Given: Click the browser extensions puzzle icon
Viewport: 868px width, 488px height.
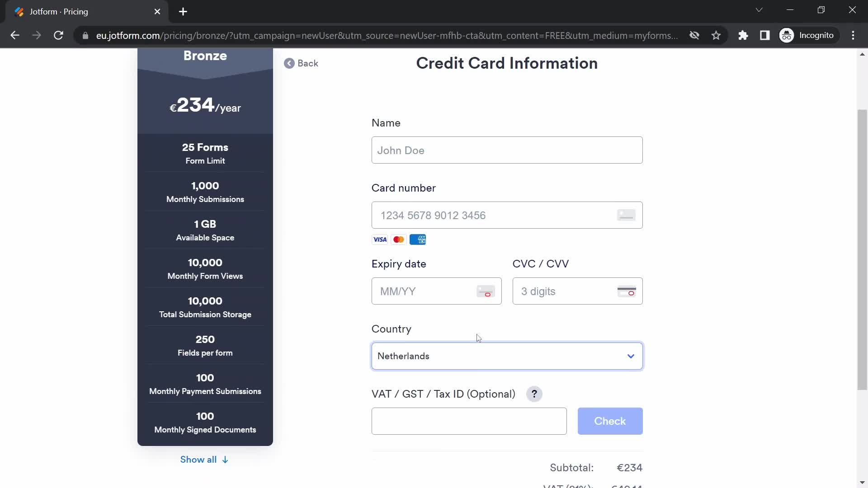Looking at the screenshot, I should point(743,36).
